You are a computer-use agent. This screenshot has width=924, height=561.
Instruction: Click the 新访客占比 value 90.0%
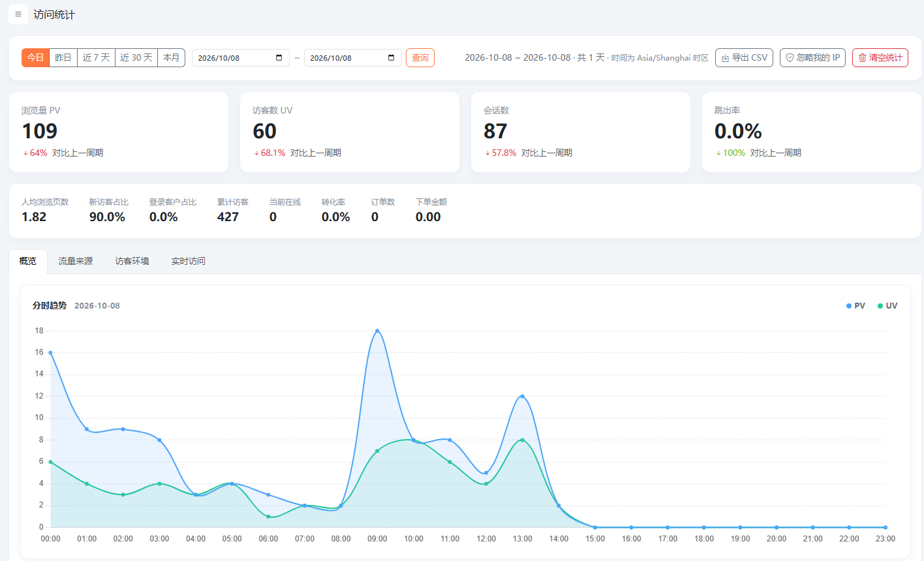107,217
